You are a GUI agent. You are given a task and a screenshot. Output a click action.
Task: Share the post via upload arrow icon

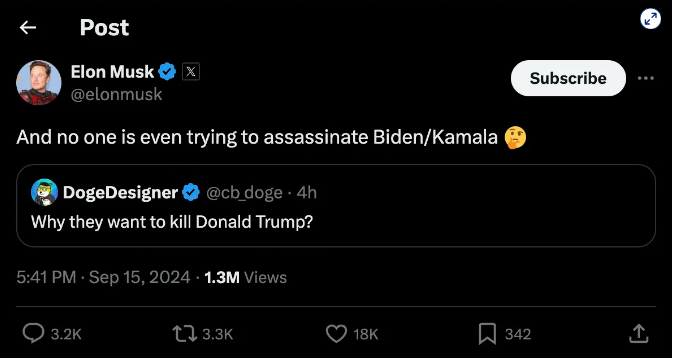click(639, 334)
